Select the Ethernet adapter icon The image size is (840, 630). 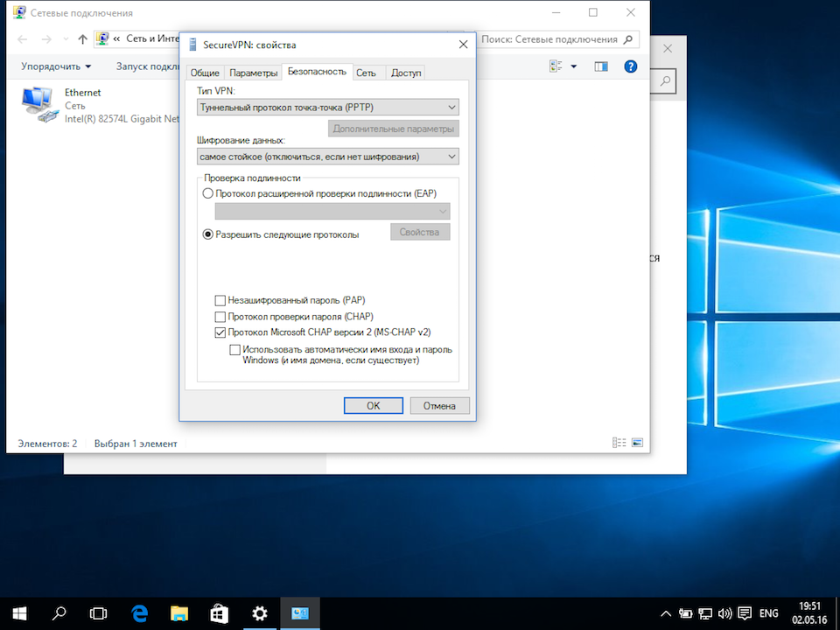(x=39, y=105)
